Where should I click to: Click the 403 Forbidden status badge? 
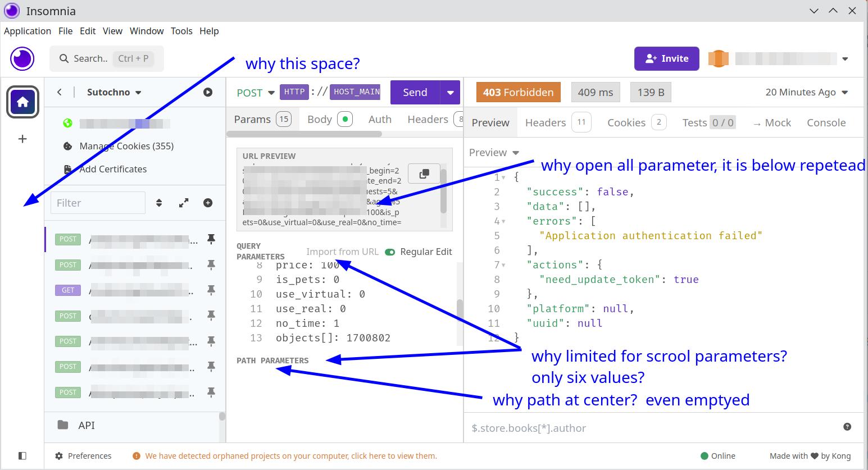pyautogui.click(x=519, y=92)
